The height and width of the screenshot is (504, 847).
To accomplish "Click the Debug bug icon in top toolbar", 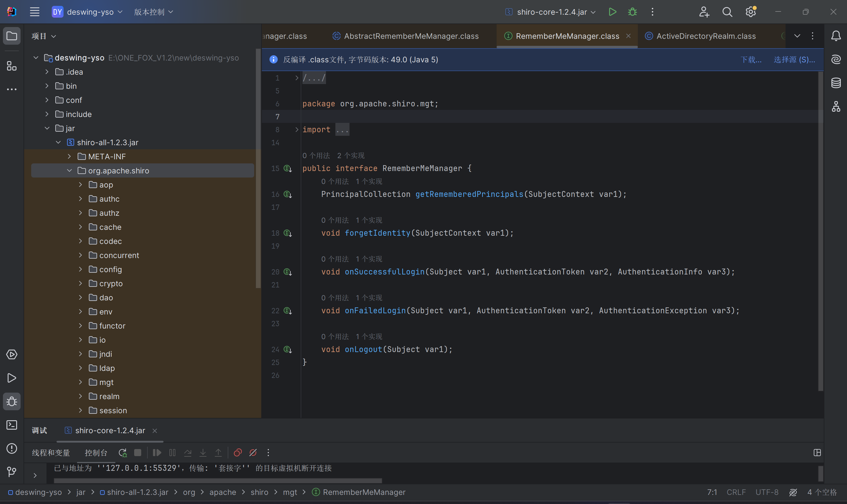I will (x=632, y=12).
